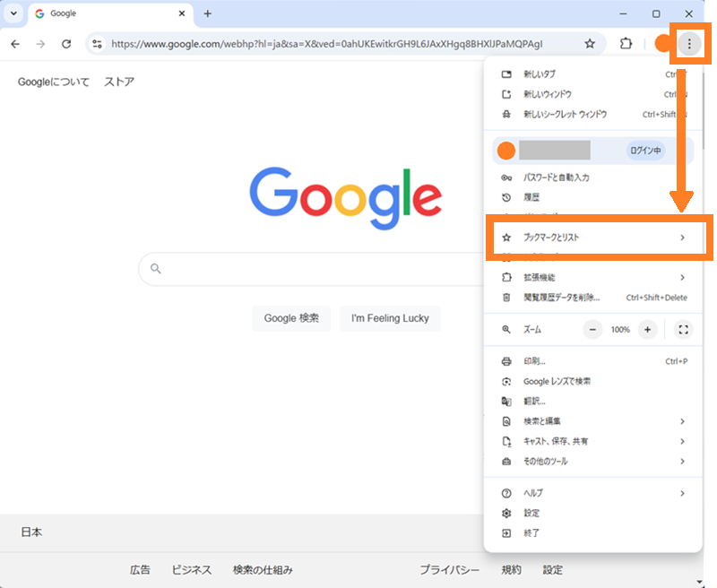This screenshot has height=588, width=717.
Task: Select 終了 to exit Chrome
Action: pos(593,533)
